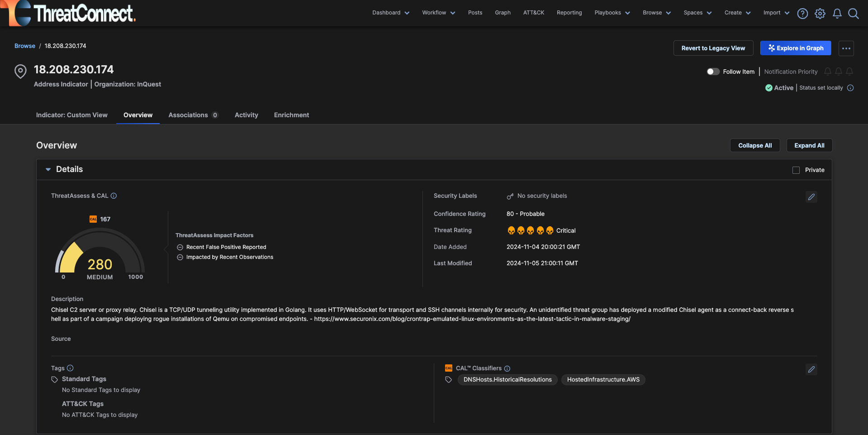The width and height of the screenshot is (868, 435).
Task: Open the Workflow dropdown menu
Action: pyautogui.click(x=439, y=13)
